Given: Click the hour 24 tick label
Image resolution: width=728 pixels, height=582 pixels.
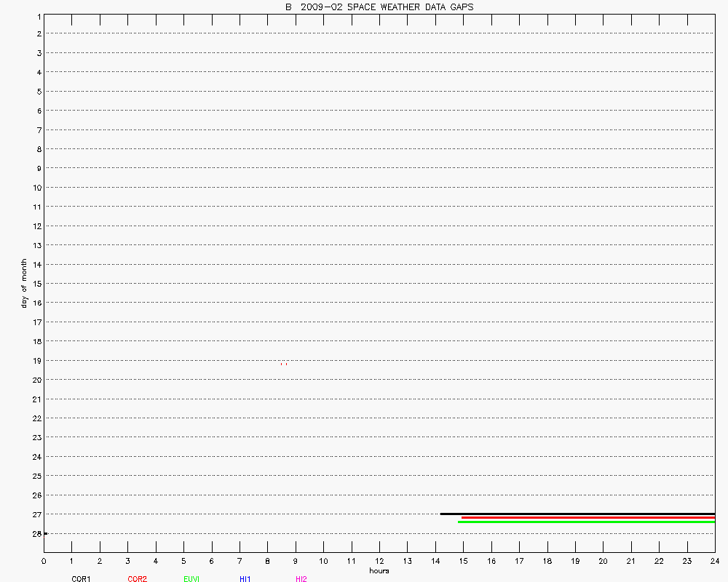Looking at the screenshot, I should click(714, 561).
